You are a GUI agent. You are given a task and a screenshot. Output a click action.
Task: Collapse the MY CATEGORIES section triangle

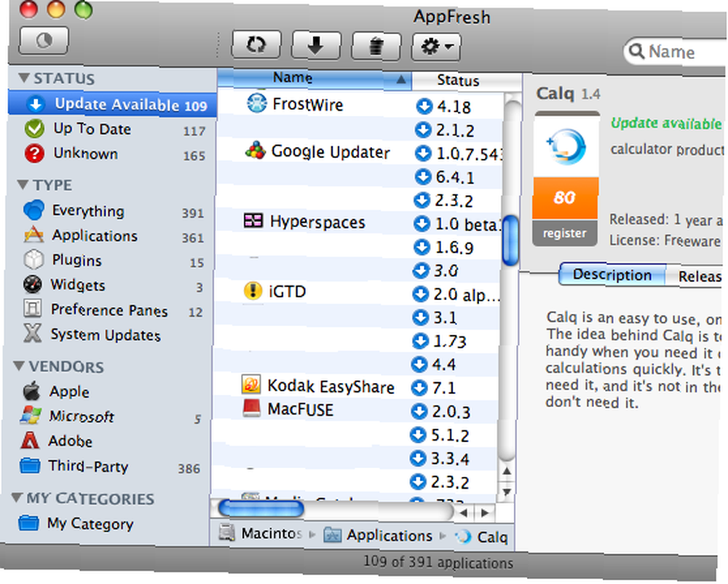(17, 497)
